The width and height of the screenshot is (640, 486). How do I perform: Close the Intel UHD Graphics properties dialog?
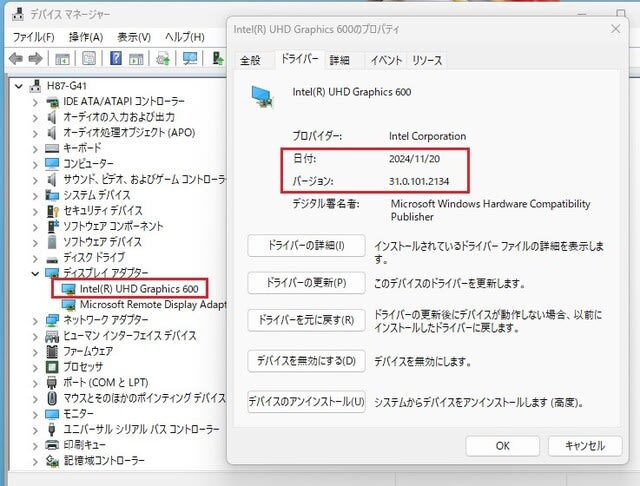(616, 29)
